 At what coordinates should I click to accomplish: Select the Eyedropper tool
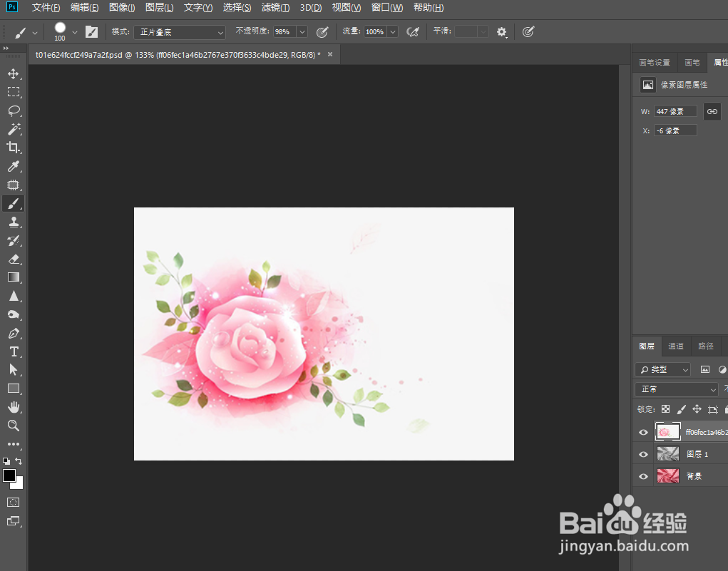tap(14, 166)
